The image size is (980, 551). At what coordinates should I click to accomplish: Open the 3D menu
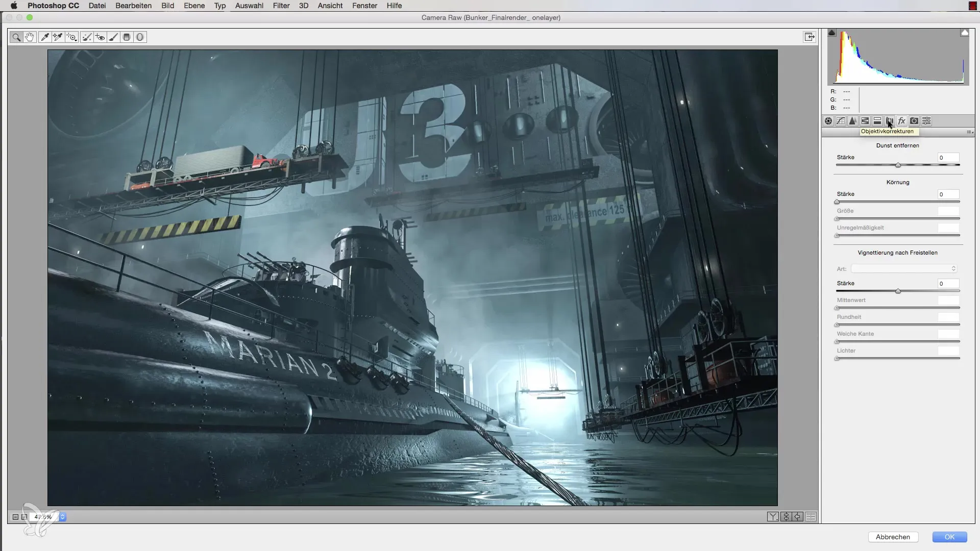point(303,6)
